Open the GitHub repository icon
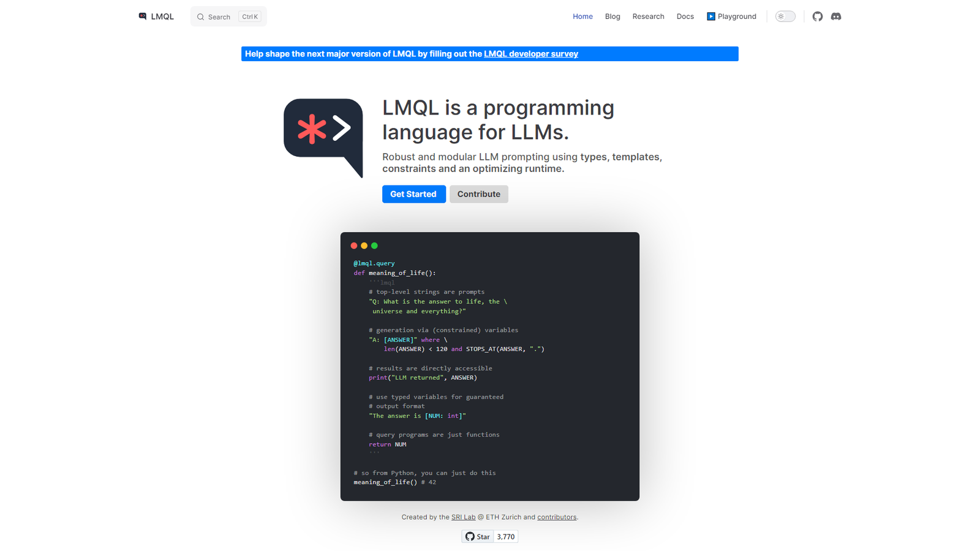This screenshot has height=551, width=980. point(817,17)
